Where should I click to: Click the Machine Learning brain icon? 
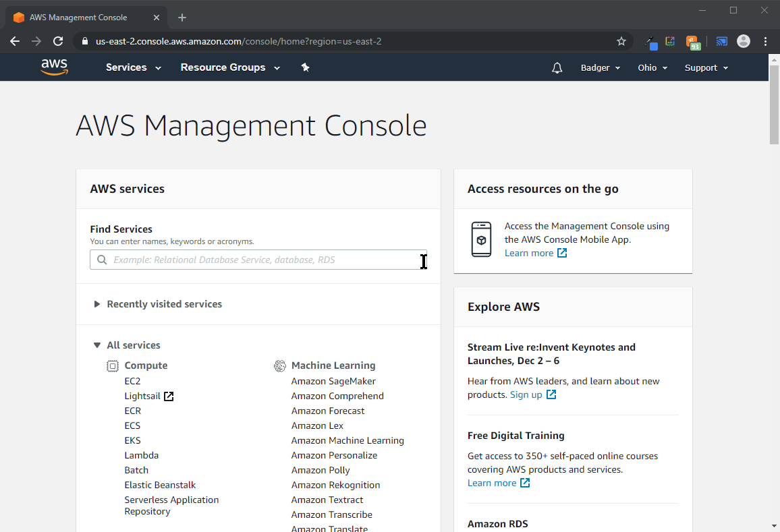point(280,366)
